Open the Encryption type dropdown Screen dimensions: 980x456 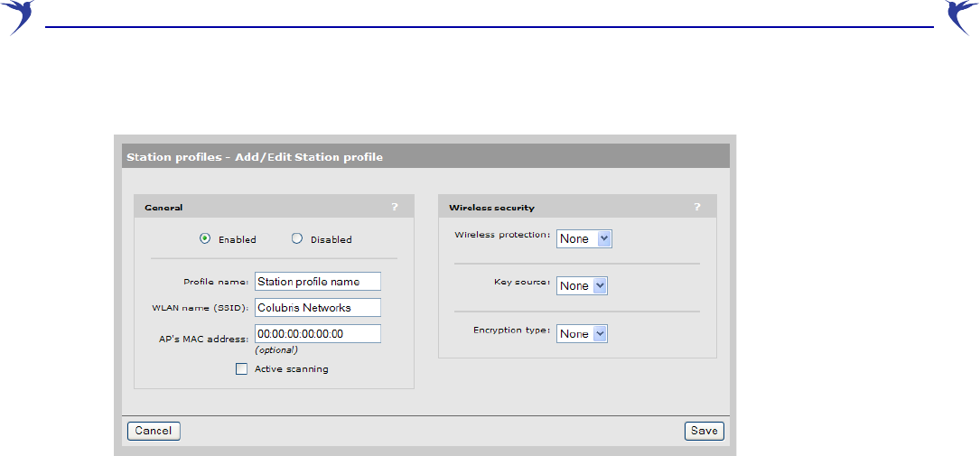(x=582, y=333)
